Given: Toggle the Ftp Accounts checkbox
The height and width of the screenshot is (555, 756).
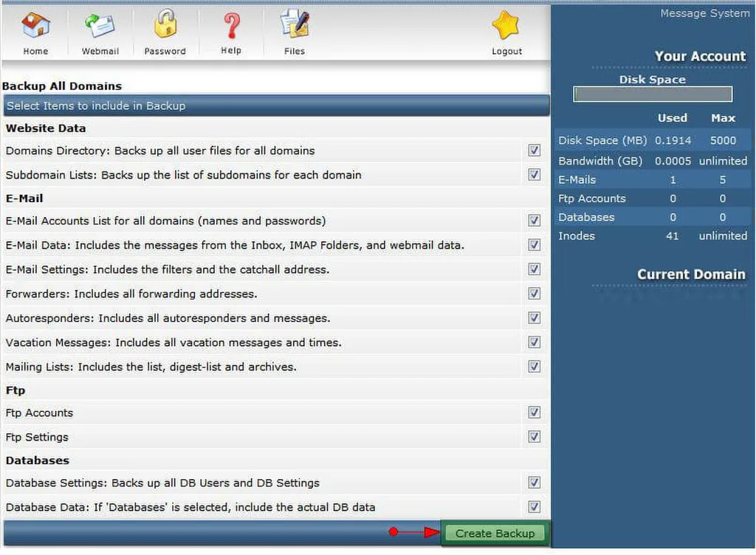Looking at the screenshot, I should pyautogui.click(x=534, y=413).
